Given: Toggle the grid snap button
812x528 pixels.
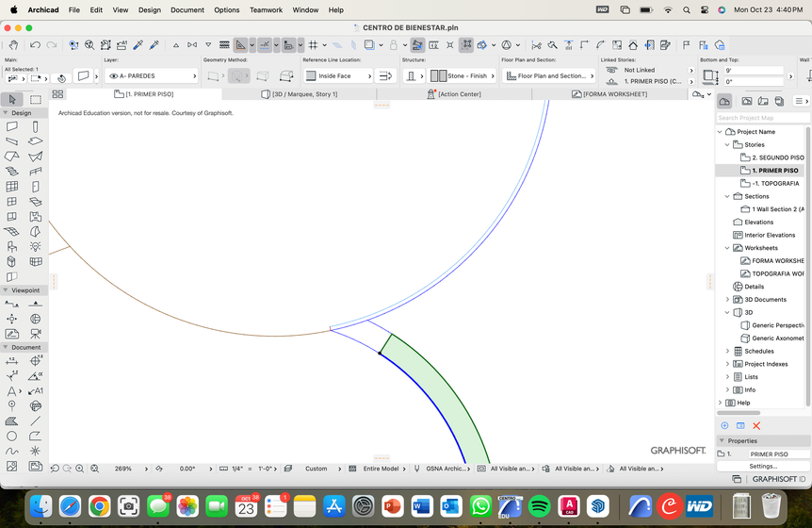Looking at the screenshot, I should click(x=313, y=45).
